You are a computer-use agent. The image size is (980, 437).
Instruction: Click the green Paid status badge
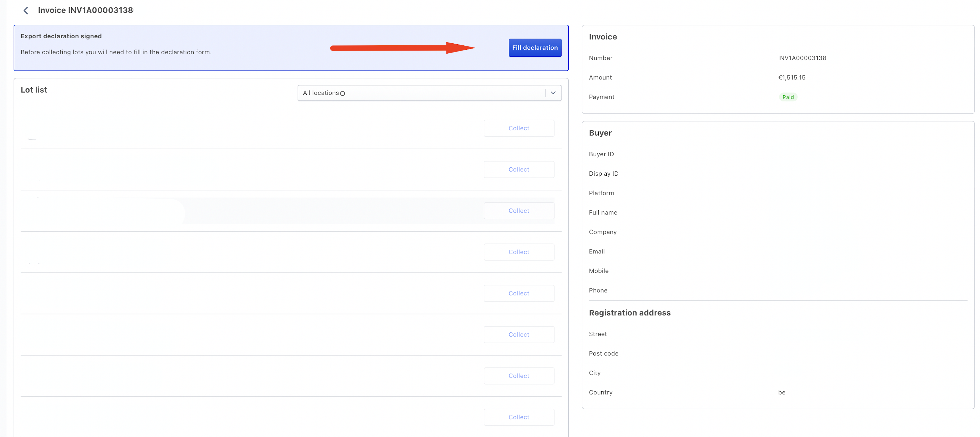coord(788,97)
